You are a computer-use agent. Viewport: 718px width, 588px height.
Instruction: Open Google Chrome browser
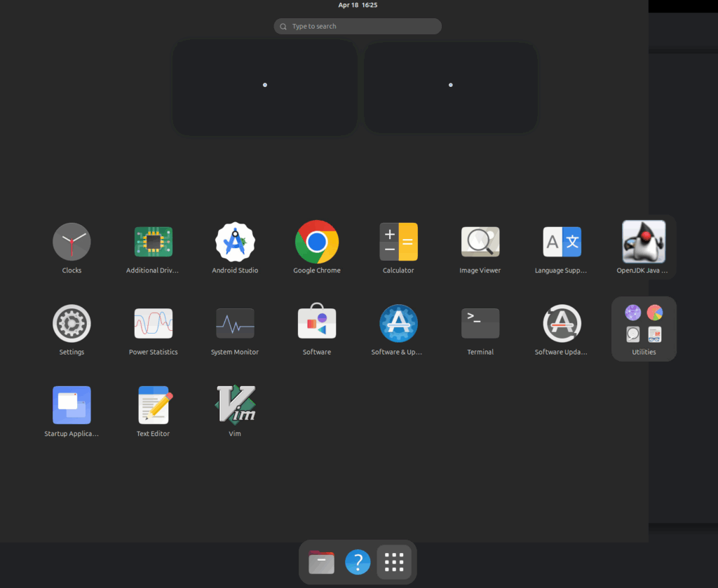coord(317,242)
